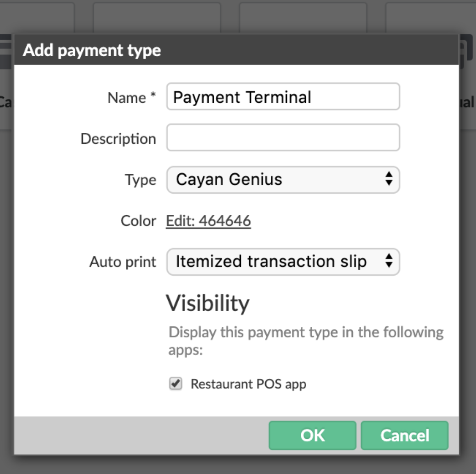Click the Auto print field label
The image size is (476, 474).
123,262
